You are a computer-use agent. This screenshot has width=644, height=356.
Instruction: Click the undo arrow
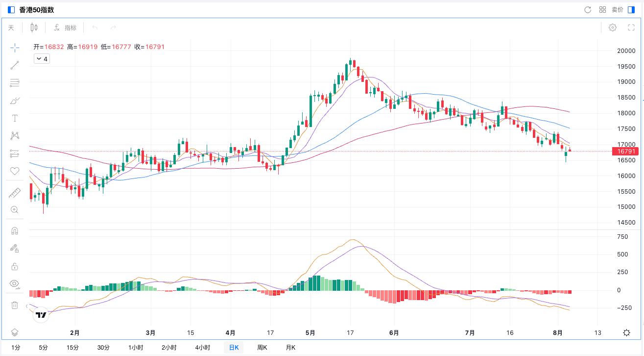pyautogui.click(x=95, y=27)
